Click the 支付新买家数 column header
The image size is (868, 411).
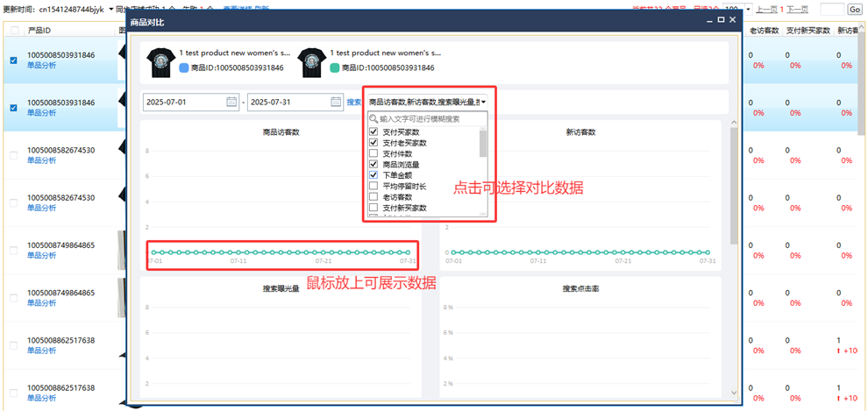(x=808, y=31)
